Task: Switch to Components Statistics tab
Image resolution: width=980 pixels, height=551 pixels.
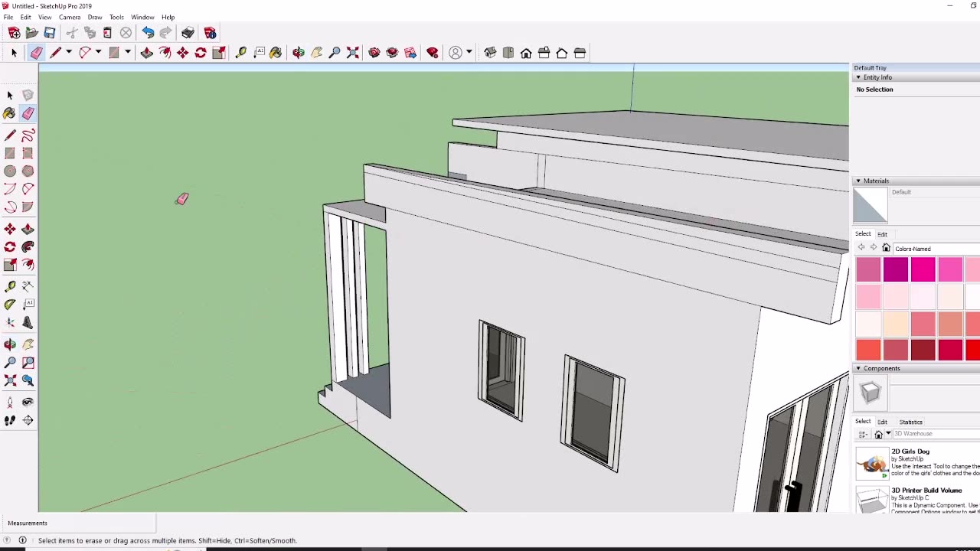Action: coord(911,422)
